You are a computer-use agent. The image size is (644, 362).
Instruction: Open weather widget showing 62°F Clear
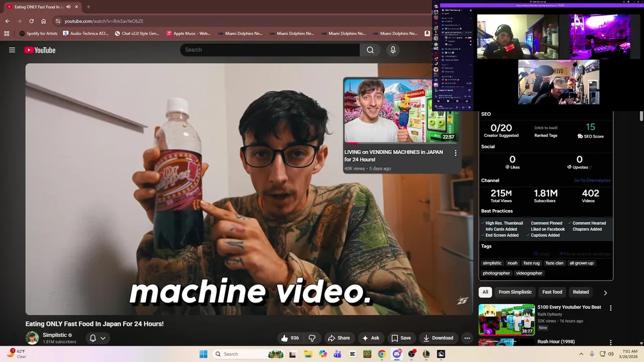point(16,354)
